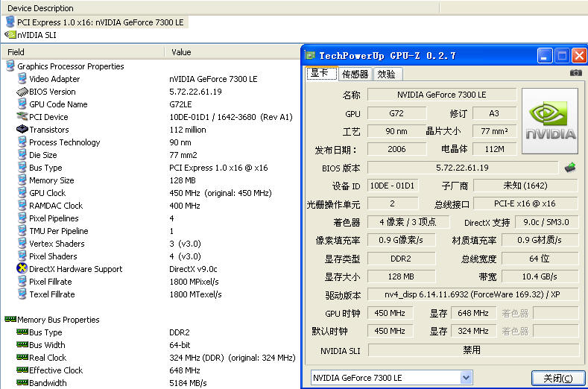Switch to the 传感器 tab
Viewport: 588px width, 389px height.
355,74
